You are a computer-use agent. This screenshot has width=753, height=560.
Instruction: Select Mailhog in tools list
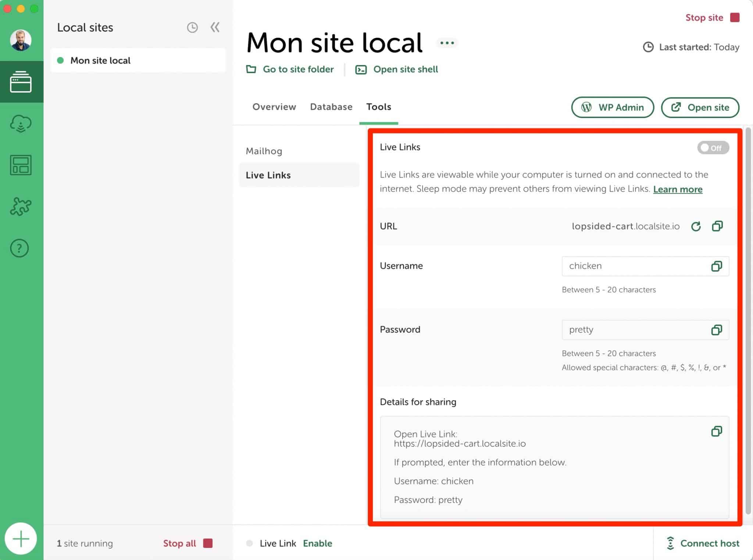tap(264, 151)
